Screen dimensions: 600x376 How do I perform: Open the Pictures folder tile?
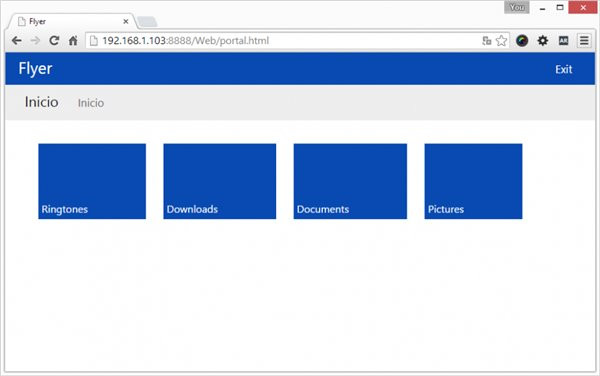click(x=473, y=181)
